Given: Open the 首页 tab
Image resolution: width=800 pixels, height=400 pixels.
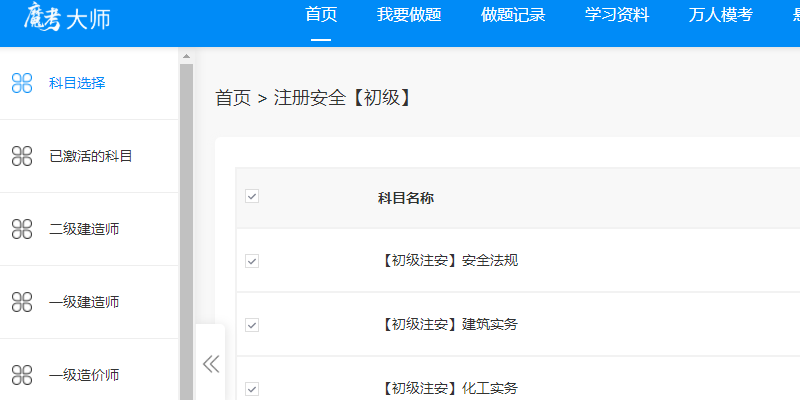Looking at the screenshot, I should pyautogui.click(x=321, y=15).
